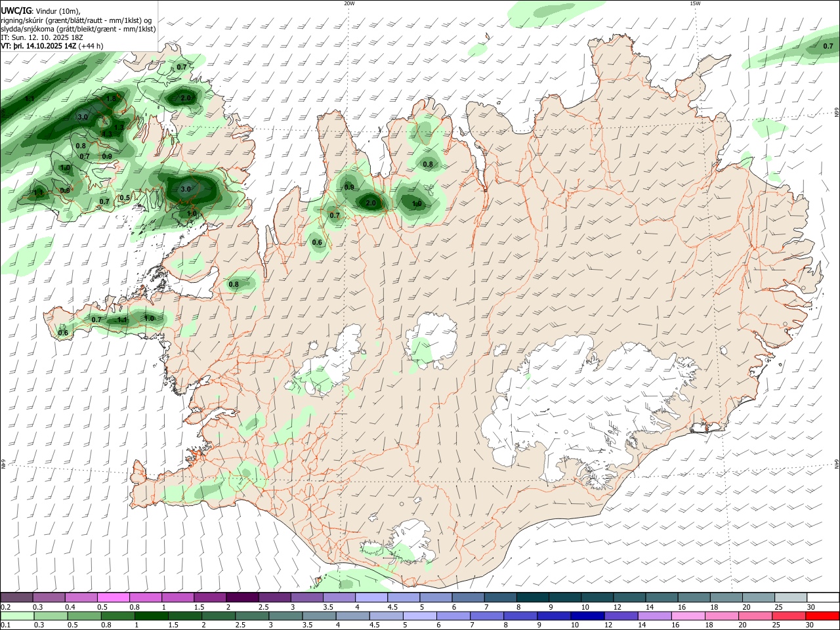This screenshot has height=630, width=840.
Task: Click the '0.7' label in the northeast offshore patch
Action: 828,46
